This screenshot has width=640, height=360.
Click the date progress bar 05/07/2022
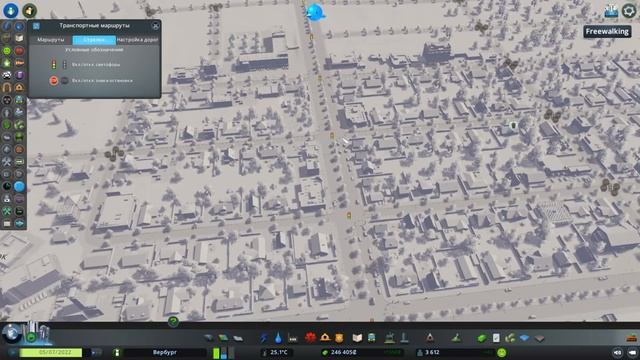51,352
